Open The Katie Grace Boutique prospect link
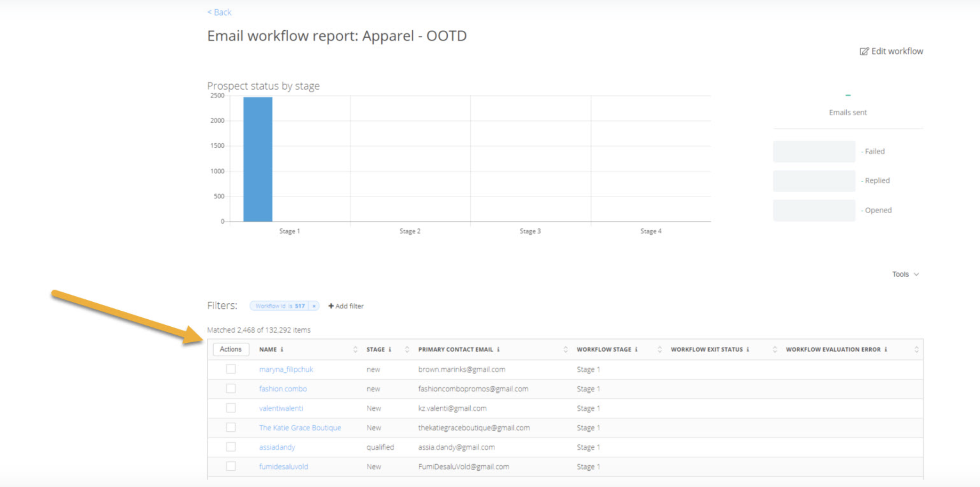The width and height of the screenshot is (980, 487). click(x=300, y=428)
